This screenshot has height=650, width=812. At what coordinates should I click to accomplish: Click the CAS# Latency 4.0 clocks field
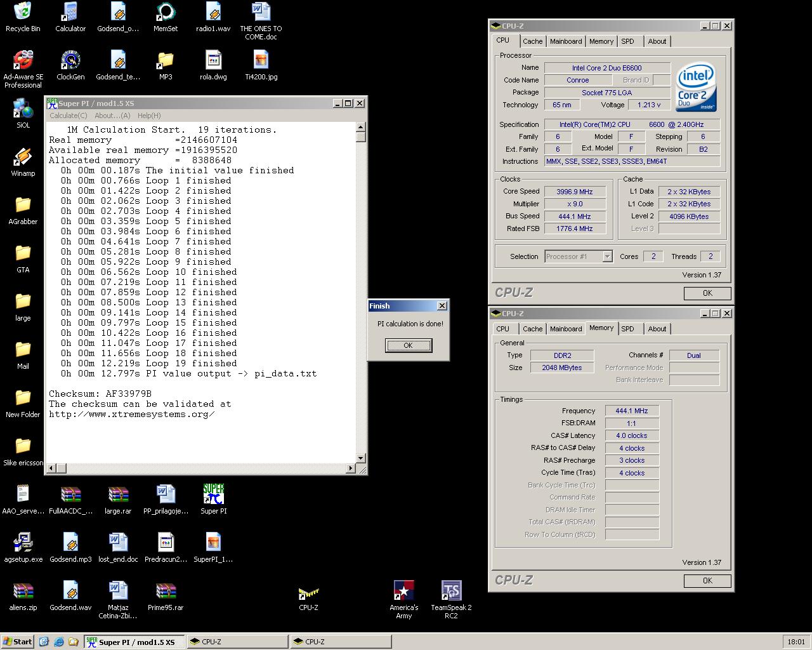coord(632,436)
